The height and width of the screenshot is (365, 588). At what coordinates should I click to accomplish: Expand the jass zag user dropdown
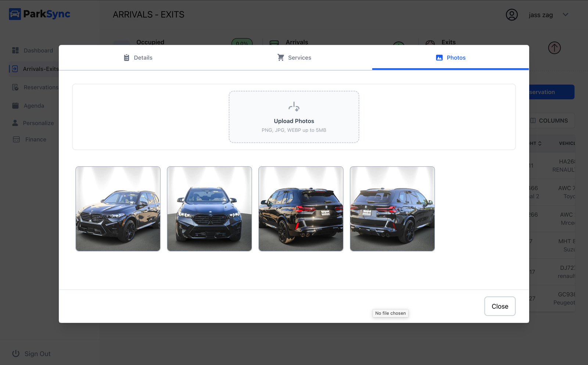click(x=566, y=15)
